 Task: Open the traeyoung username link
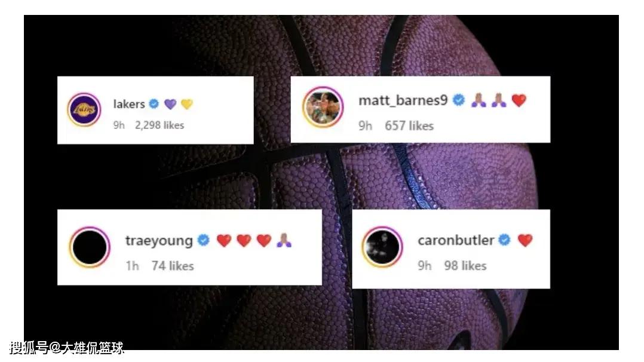tap(159, 241)
